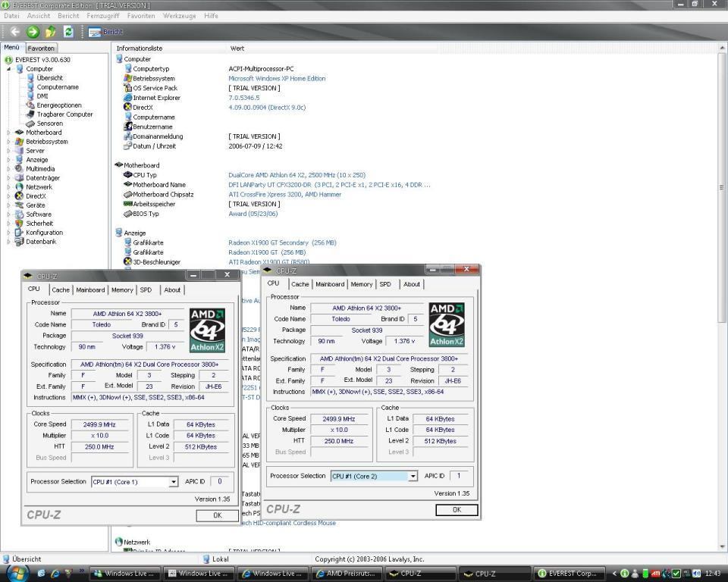Click the Datenbank icon in tree

[x=19, y=241]
